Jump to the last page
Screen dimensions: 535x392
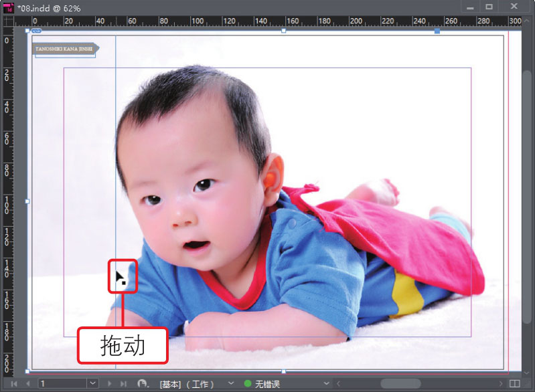[123, 384]
